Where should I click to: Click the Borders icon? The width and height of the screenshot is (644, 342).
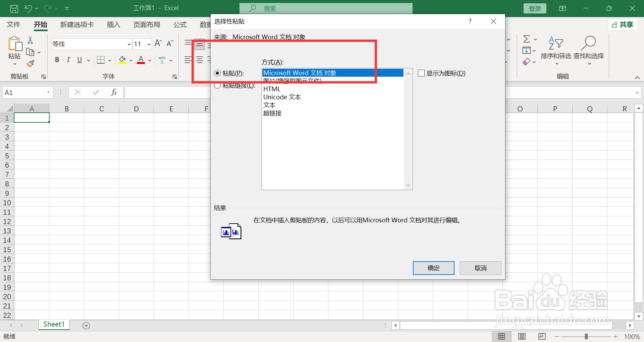tap(101, 60)
